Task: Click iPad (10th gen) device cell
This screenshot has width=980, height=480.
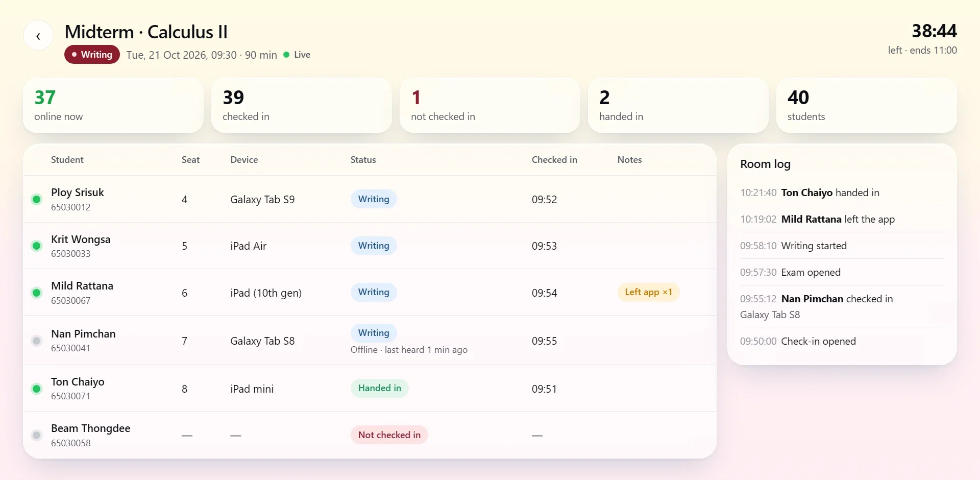Action: 266,293
